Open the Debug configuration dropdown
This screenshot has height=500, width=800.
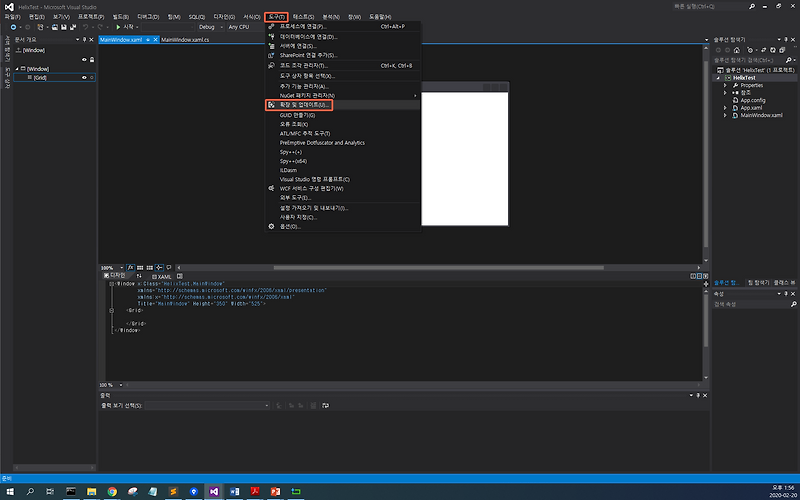(x=211, y=27)
